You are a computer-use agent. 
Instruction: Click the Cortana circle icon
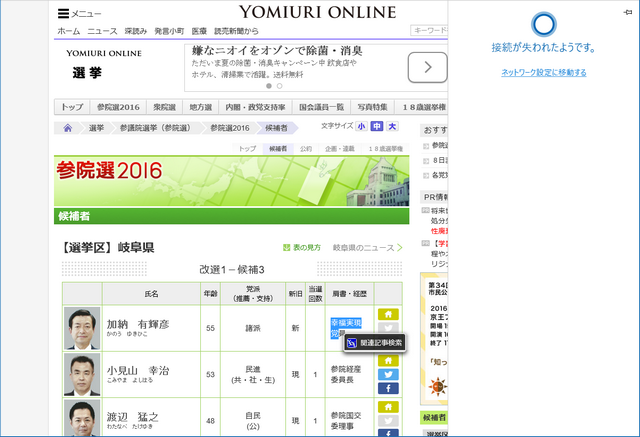[x=544, y=24]
